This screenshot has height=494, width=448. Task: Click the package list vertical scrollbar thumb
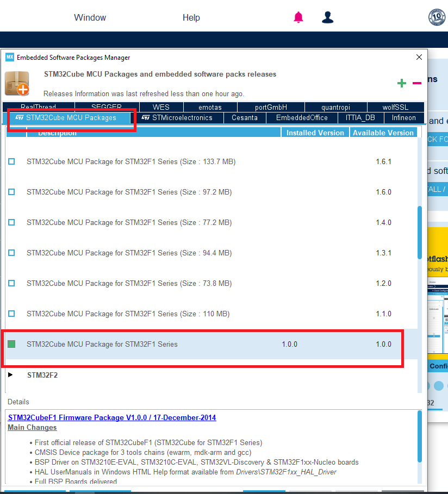pyautogui.click(x=420, y=233)
